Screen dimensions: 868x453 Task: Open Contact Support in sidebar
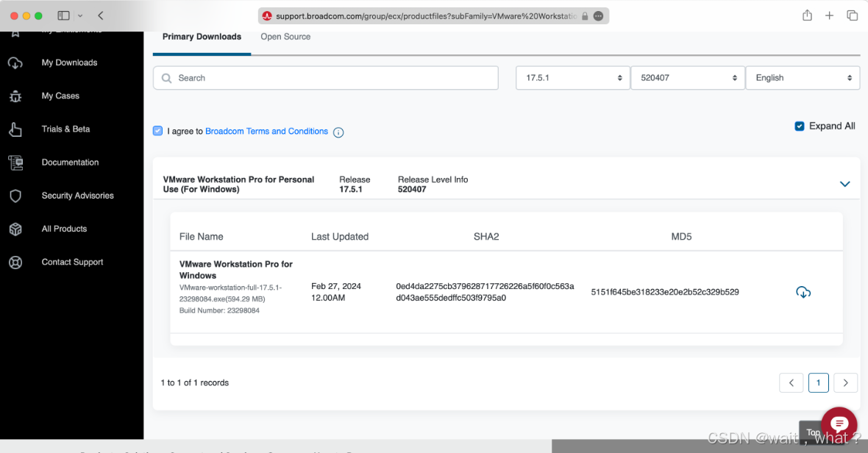click(x=73, y=263)
